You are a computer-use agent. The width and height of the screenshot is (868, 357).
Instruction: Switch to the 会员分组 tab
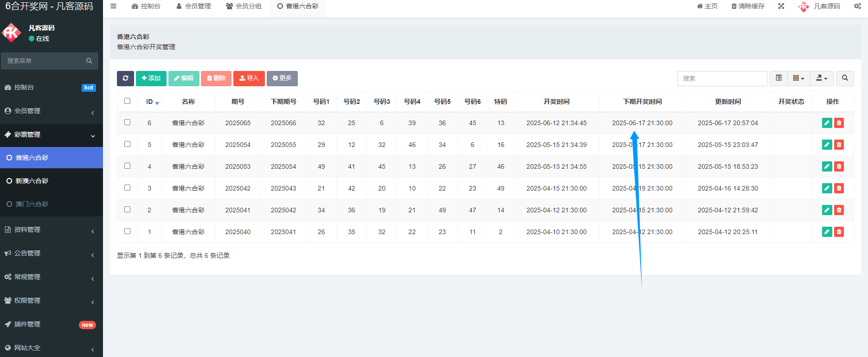(x=244, y=6)
